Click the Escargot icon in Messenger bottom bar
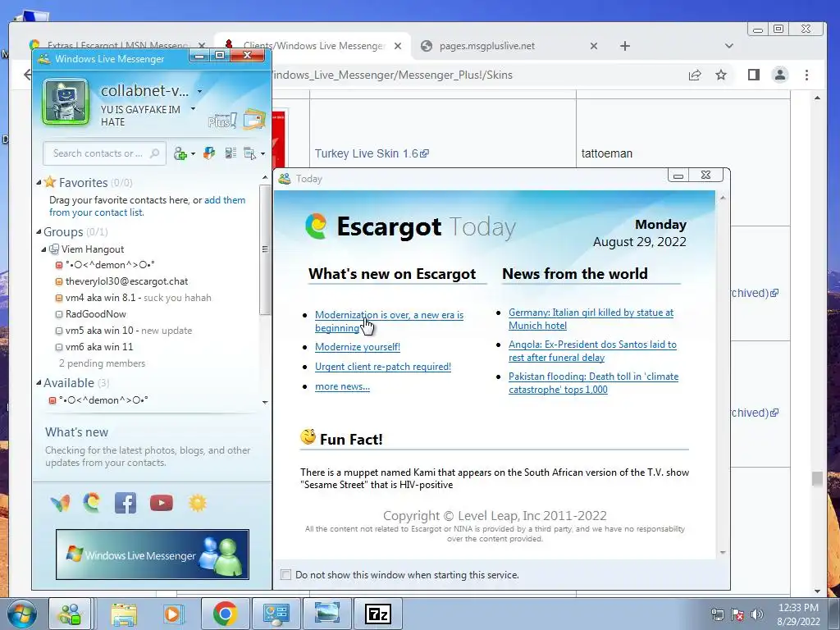Viewport: 840px width, 630px height. 92,503
